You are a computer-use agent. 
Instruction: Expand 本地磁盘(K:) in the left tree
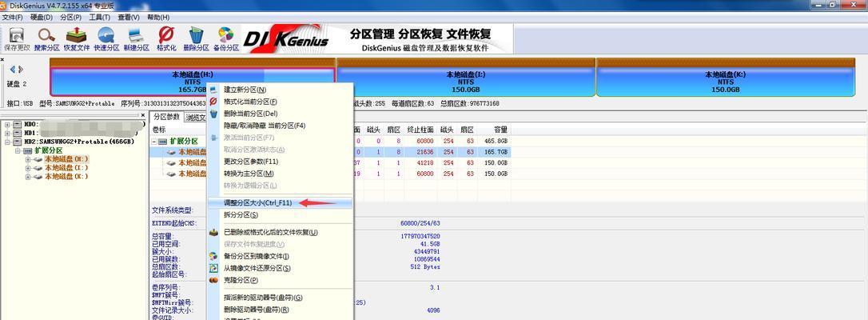coord(28,177)
